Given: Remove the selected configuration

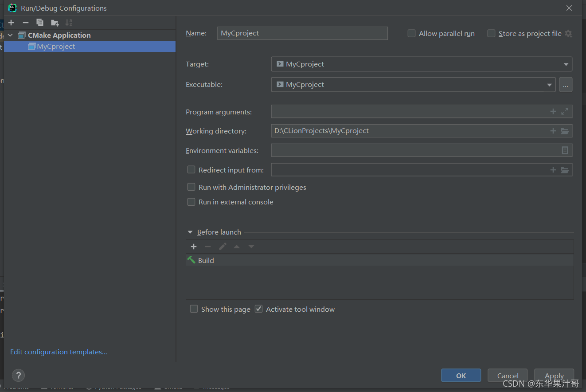Looking at the screenshot, I should click(x=26, y=23).
